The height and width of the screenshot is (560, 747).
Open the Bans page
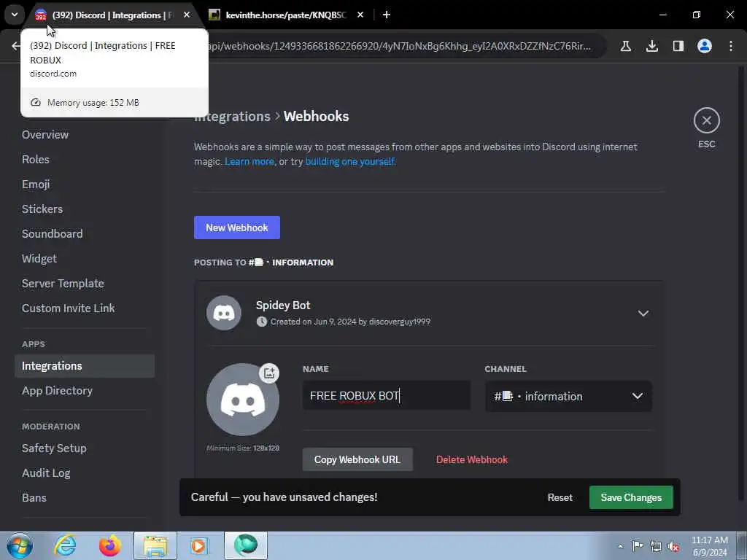pos(34,497)
